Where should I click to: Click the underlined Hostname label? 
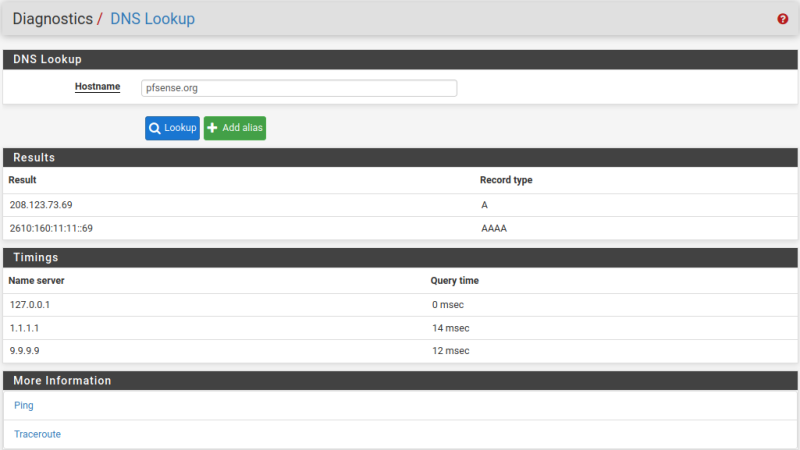click(97, 87)
